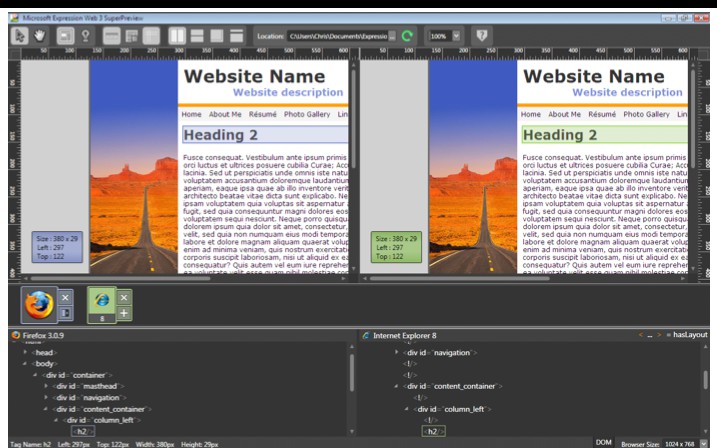Image resolution: width=717 pixels, height=448 pixels.
Task: Click the horizontal scrollbar under Firefox preview
Action: pos(180,278)
